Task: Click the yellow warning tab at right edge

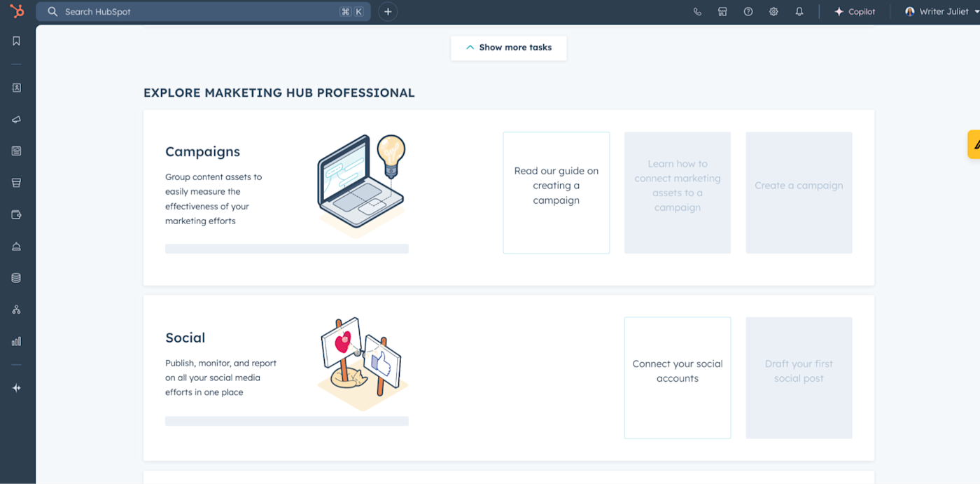Action: tap(974, 144)
